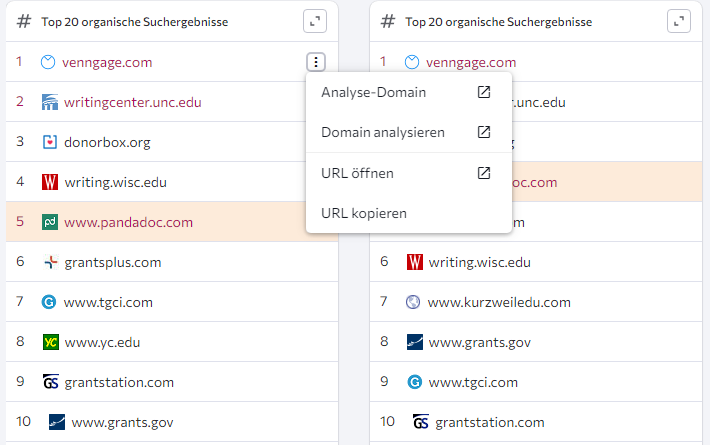Open venngage.com link in the right list
The image size is (710, 445).
[471, 62]
